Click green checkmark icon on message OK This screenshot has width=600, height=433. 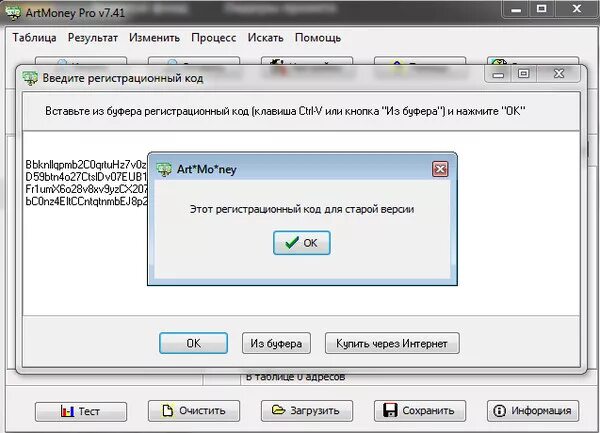[x=292, y=243]
